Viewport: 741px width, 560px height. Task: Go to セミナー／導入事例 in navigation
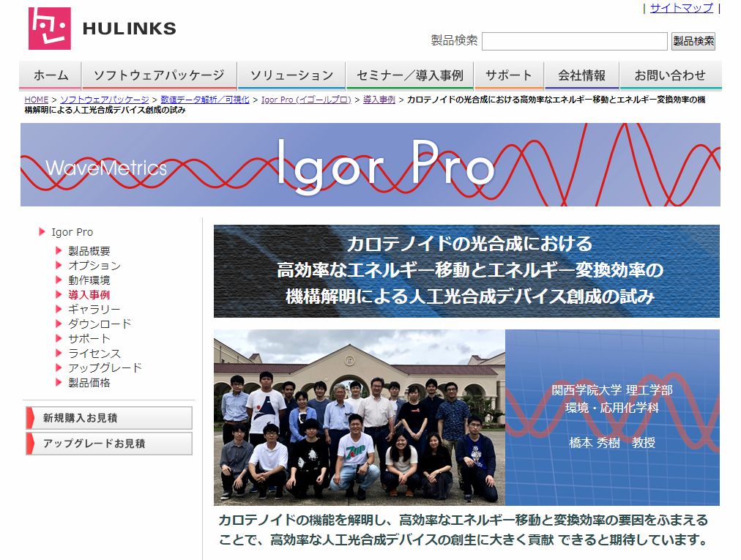tap(409, 75)
